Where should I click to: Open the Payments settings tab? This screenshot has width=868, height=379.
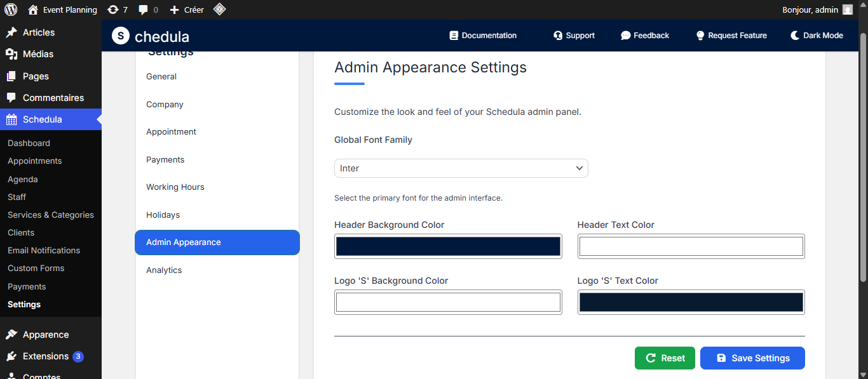217,159
